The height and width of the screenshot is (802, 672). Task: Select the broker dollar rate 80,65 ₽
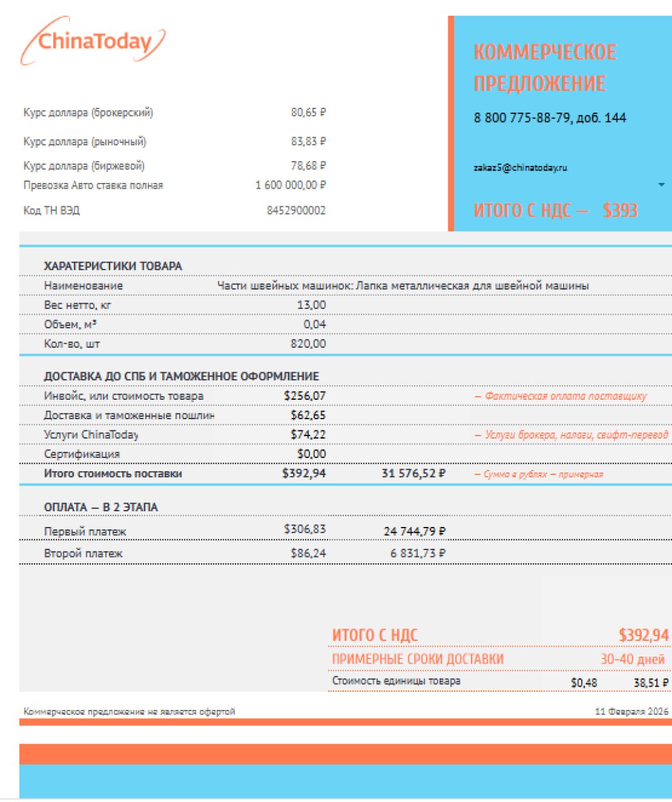308,113
